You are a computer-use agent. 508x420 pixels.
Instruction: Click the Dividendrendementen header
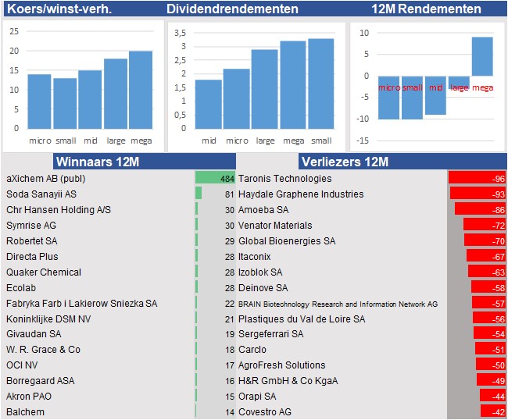(x=232, y=9)
